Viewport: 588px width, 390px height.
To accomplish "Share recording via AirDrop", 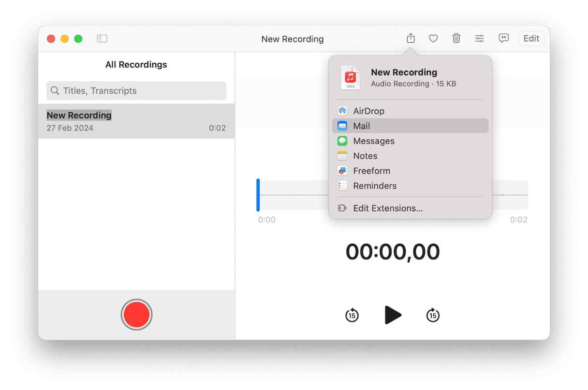I will coord(368,111).
